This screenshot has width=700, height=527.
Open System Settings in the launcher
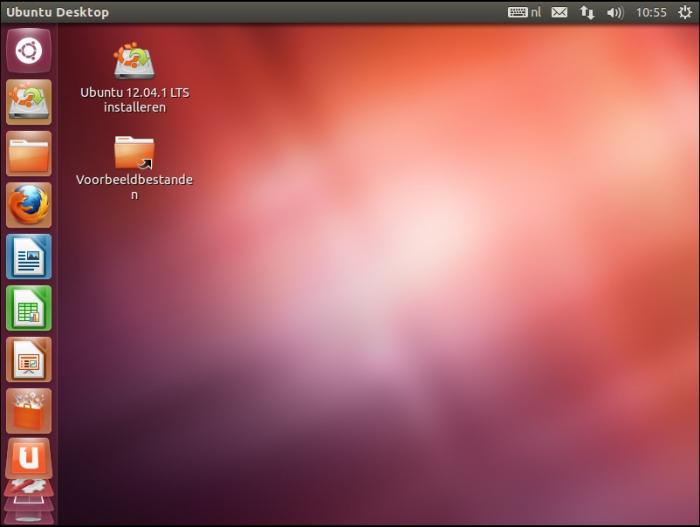pos(29,487)
